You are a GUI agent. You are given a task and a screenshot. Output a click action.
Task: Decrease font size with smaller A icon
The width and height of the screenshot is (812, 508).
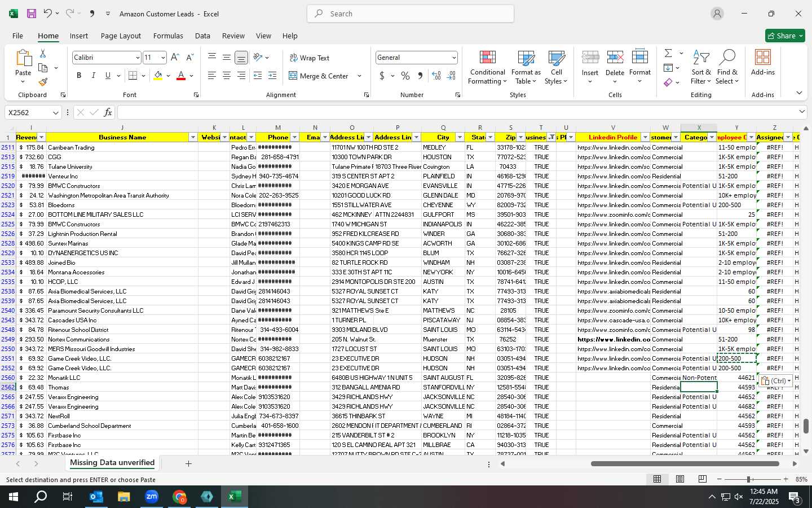pos(189,58)
